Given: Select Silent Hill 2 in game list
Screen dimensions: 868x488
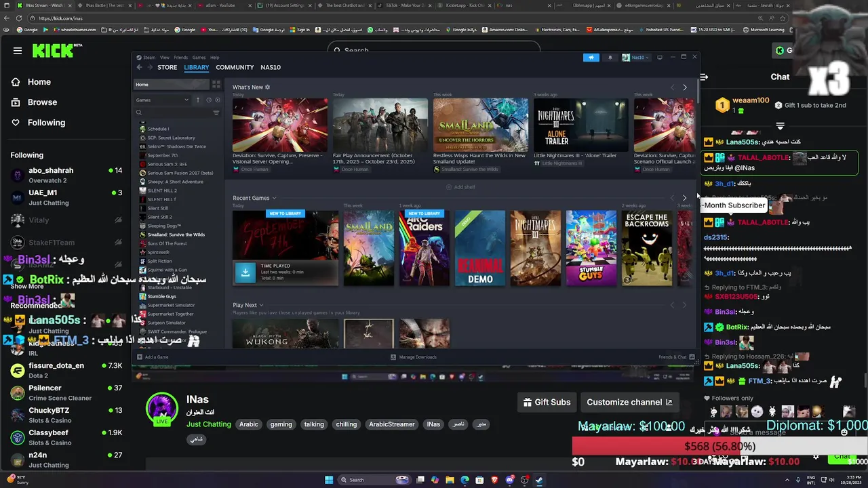Looking at the screenshot, I should coord(162,190).
